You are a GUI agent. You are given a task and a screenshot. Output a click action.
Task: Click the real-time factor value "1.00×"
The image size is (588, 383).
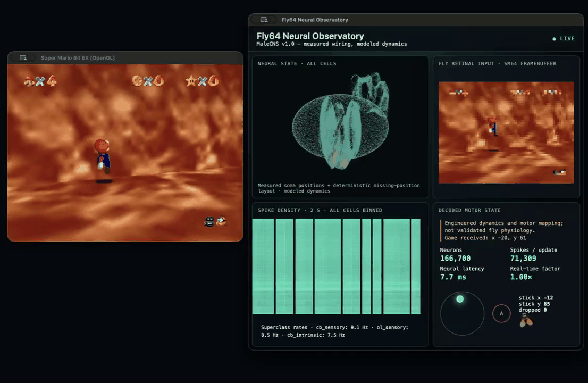521,277
